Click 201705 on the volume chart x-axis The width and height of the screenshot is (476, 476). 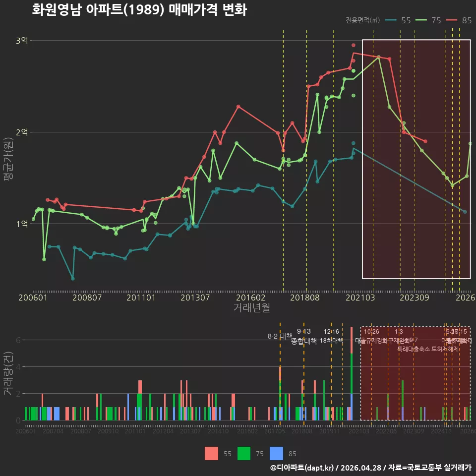(x=275, y=431)
